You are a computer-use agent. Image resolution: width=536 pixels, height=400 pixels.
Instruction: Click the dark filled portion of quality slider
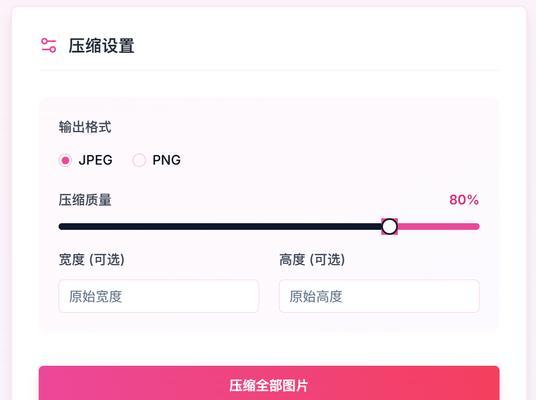(220, 226)
